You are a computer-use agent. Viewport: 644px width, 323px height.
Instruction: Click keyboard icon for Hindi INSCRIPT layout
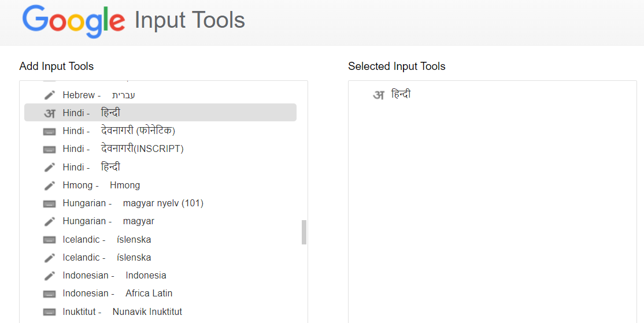(49, 149)
